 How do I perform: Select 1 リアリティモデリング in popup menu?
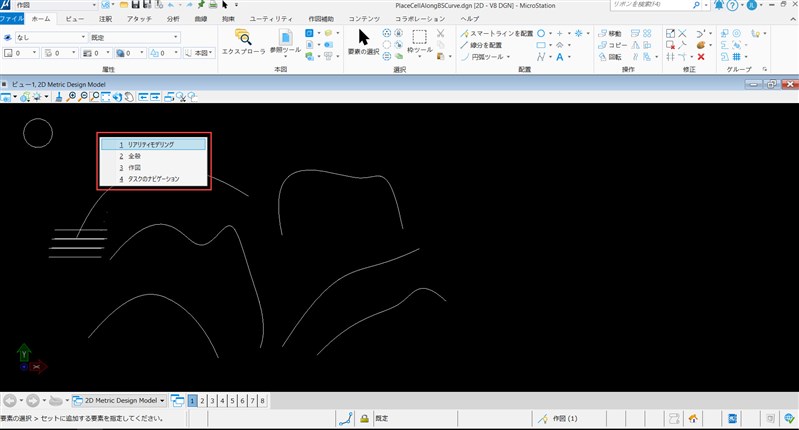click(153, 145)
